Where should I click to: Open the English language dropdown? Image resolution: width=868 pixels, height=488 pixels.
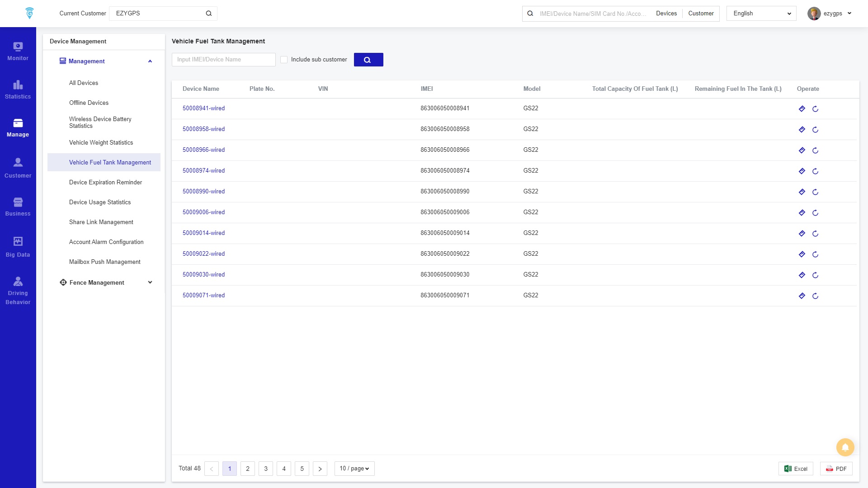pos(761,14)
